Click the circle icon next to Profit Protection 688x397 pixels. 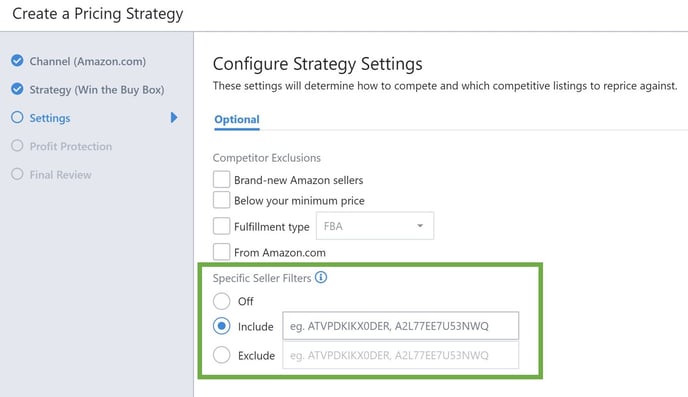(17, 146)
